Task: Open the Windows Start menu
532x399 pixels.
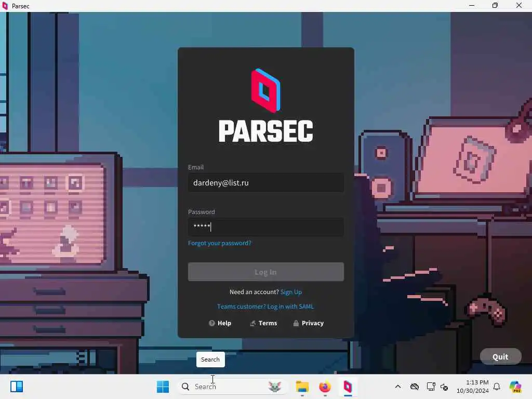Action: click(x=163, y=387)
